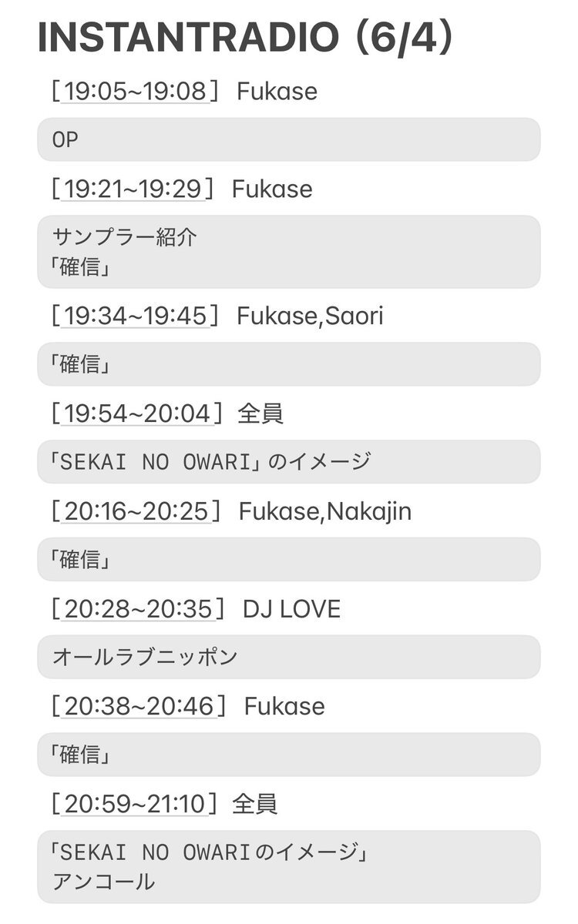Screen dimensions: 578x924
Task: Tap the 19:54~20:04 time link
Action: [x=137, y=413]
